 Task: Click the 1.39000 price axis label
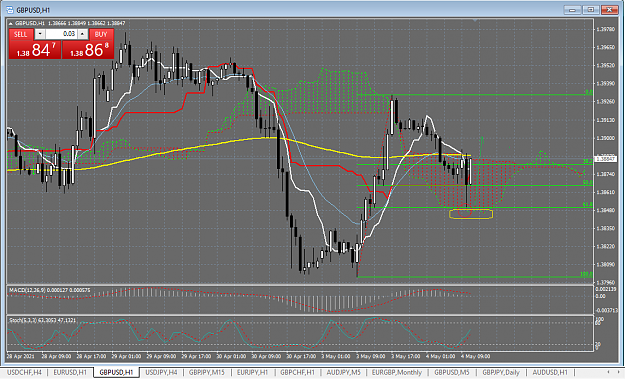605,138
